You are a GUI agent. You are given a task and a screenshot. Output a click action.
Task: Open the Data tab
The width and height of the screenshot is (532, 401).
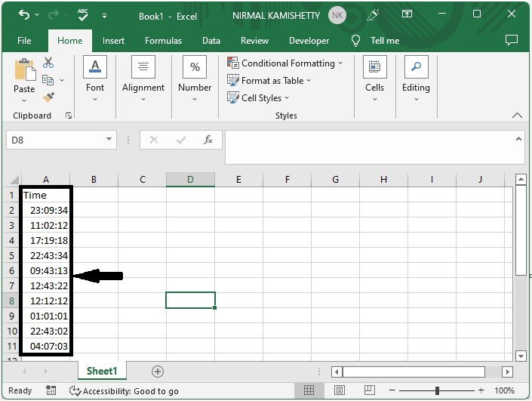click(x=211, y=41)
